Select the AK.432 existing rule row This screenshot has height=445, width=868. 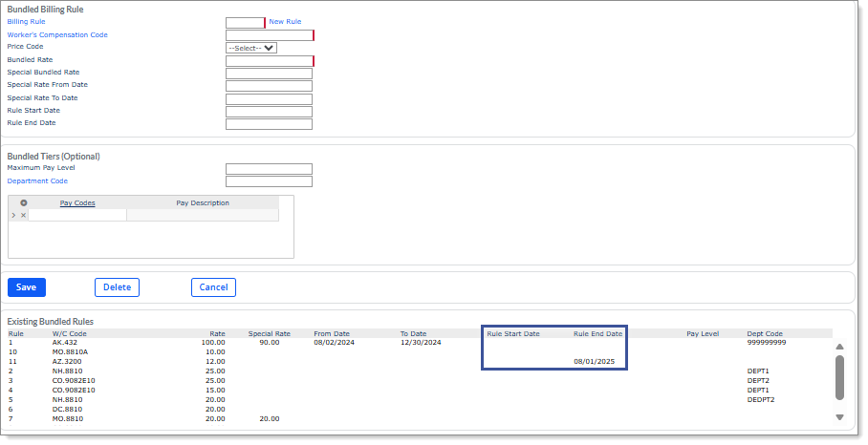coord(65,342)
